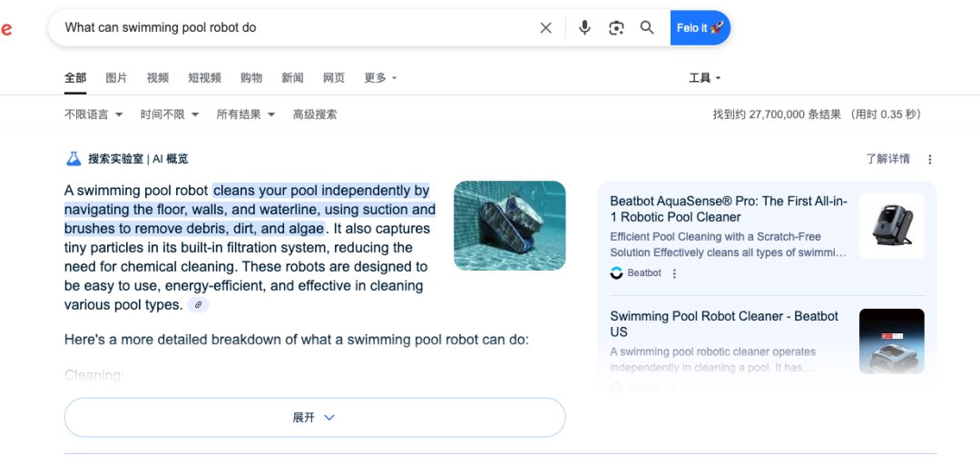Clear the search box with the X icon
980x465 pixels.
[x=545, y=27]
